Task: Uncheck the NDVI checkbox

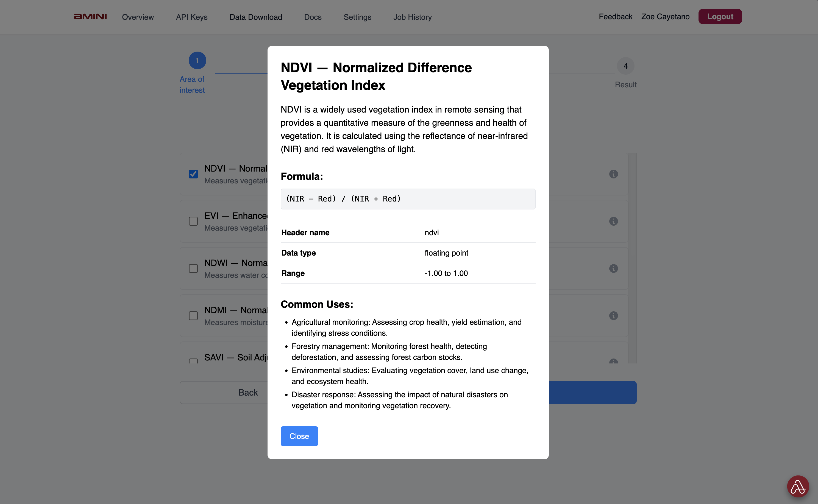Action: (193, 174)
